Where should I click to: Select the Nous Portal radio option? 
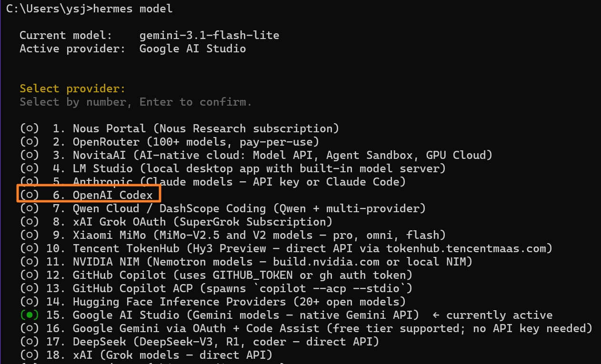(x=179, y=128)
